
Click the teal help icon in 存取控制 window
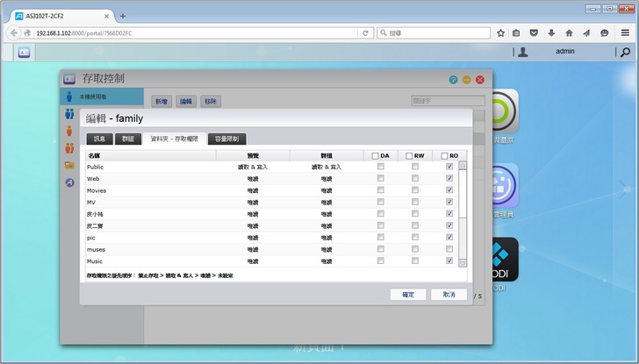click(454, 80)
